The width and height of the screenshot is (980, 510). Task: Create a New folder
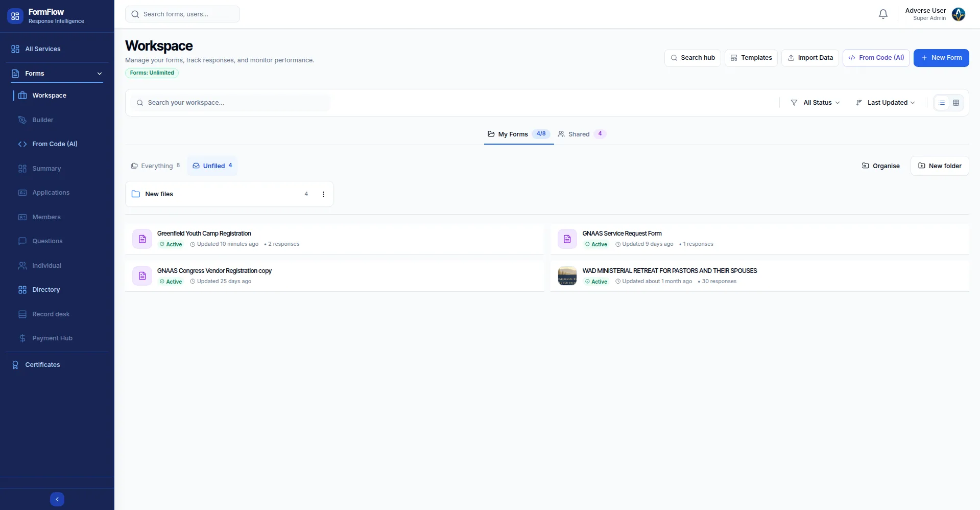tap(940, 166)
